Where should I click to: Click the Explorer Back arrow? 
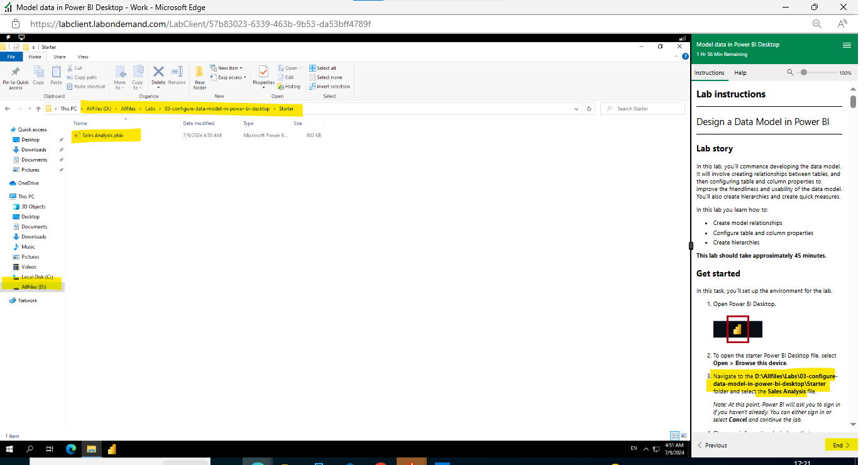point(7,109)
